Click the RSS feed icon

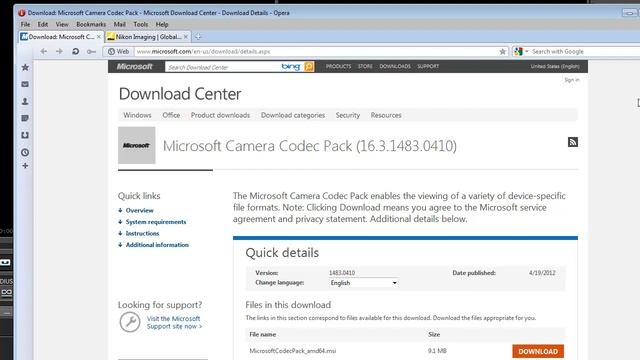(x=573, y=142)
